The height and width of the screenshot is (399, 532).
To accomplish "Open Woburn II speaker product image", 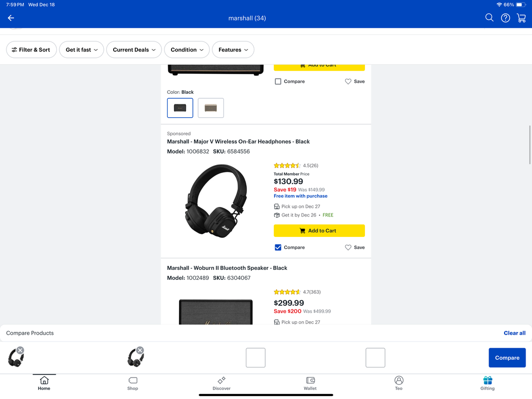I will (x=216, y=312).
